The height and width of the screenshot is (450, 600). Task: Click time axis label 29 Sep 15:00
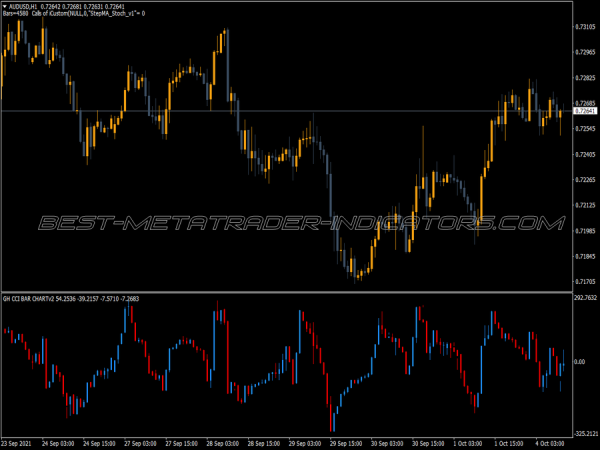click(x=346, y=443)
